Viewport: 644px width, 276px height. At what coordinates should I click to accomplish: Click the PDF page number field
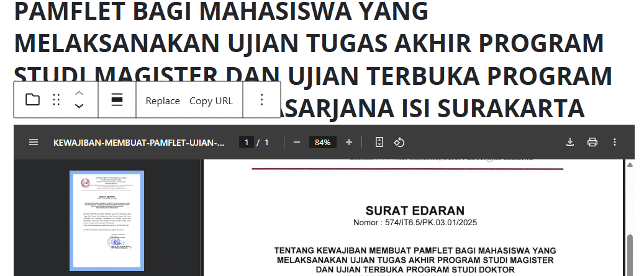click(x=247, y=143)
